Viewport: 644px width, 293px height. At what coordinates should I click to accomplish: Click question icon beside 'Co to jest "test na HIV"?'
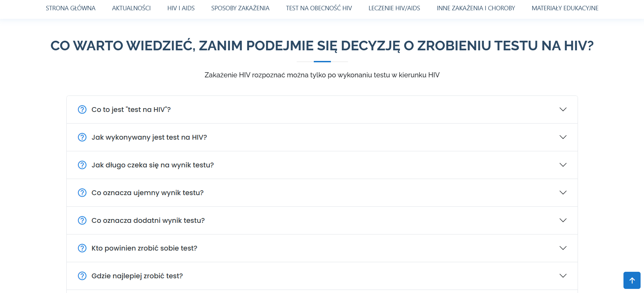[x=82, y=110]
